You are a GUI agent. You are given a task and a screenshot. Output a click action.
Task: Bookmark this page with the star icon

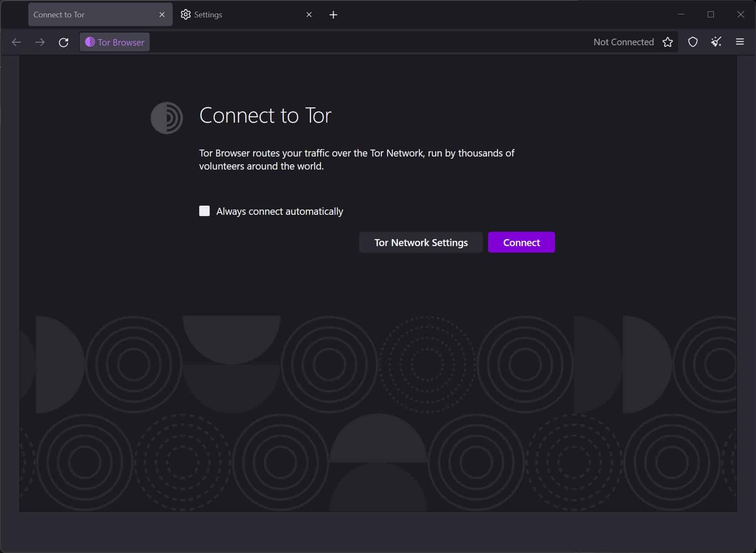[667, 42]
